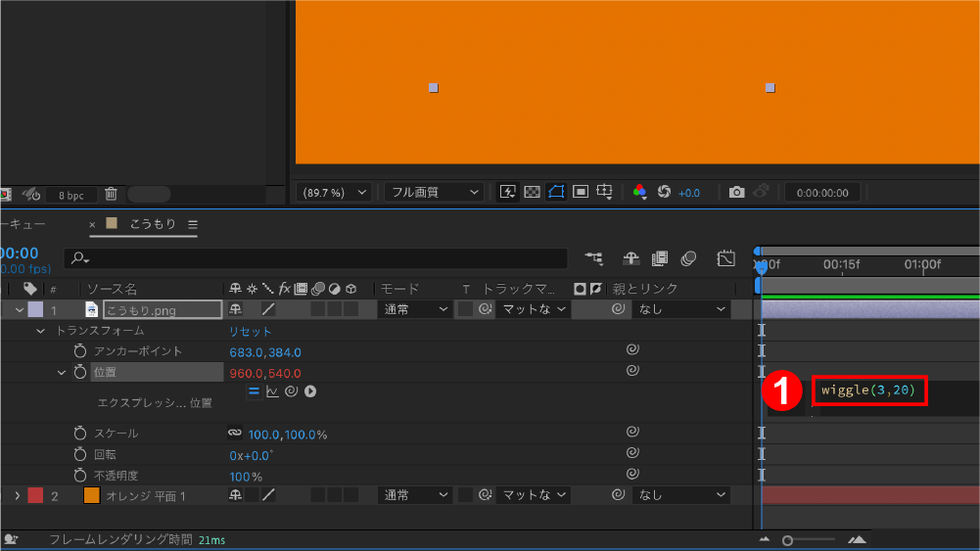The width and height of the screenshot is (980, 551).
Task: Collapse layer 1 こうもり.png
Action: tap(20, 310)
